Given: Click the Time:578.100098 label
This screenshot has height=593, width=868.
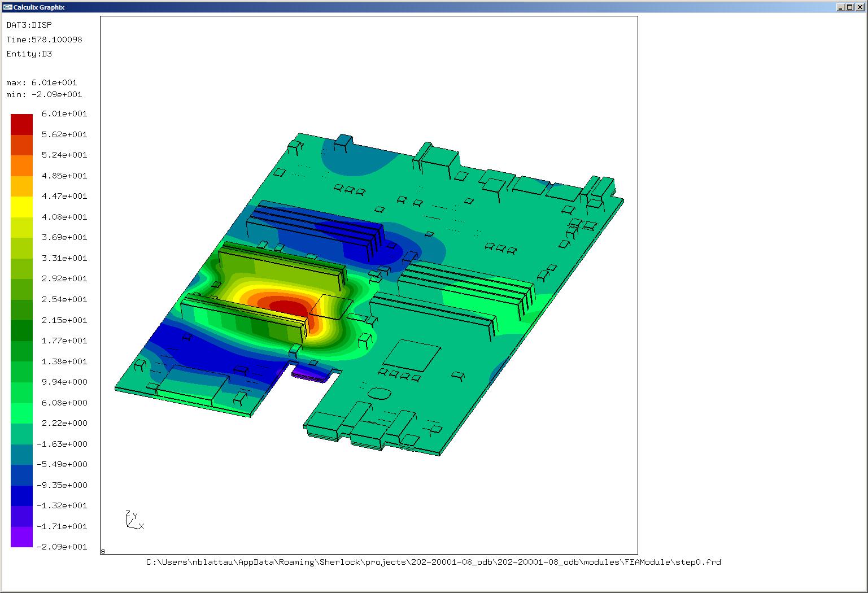Looking at the screenshot, I should (x=44, y=40).
